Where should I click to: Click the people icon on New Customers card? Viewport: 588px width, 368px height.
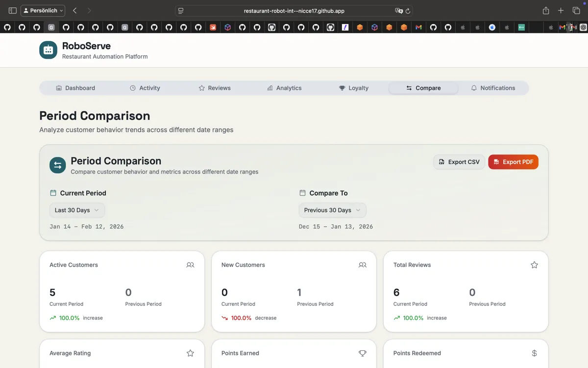click(x=362, y=265)
